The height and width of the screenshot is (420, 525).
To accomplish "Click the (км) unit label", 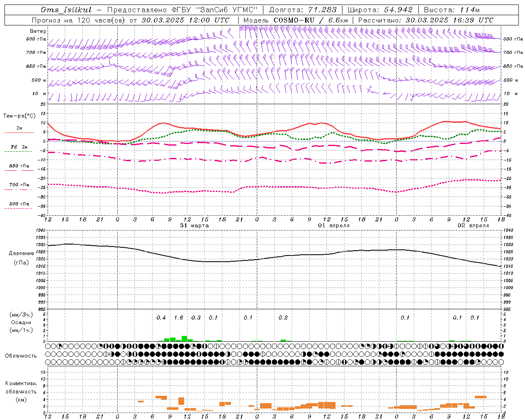I will coord(21,399).
